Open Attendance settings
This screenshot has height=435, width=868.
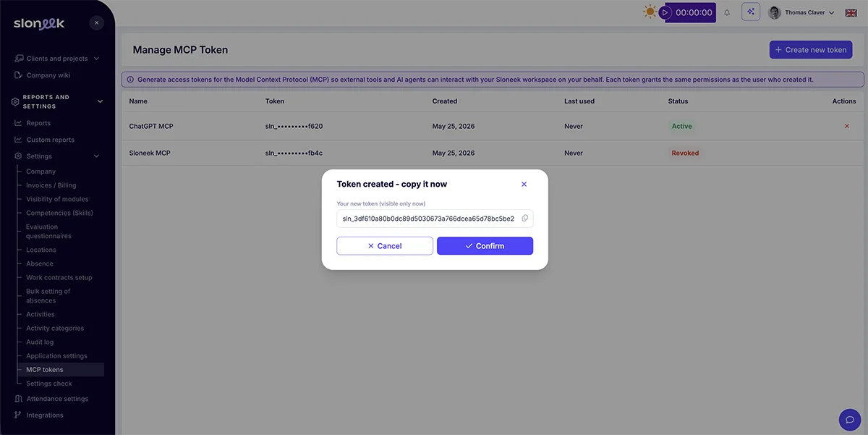click(57, 399)
